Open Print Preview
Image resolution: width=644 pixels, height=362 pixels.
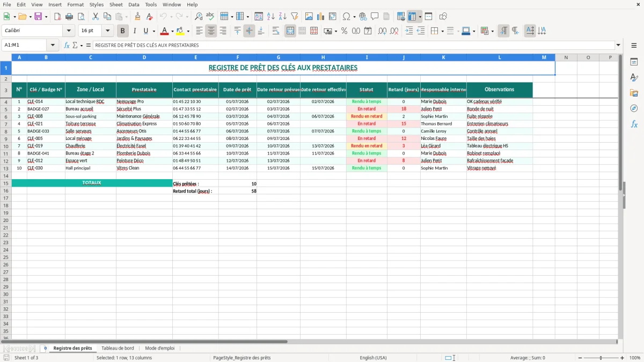[x=81, y=17]
